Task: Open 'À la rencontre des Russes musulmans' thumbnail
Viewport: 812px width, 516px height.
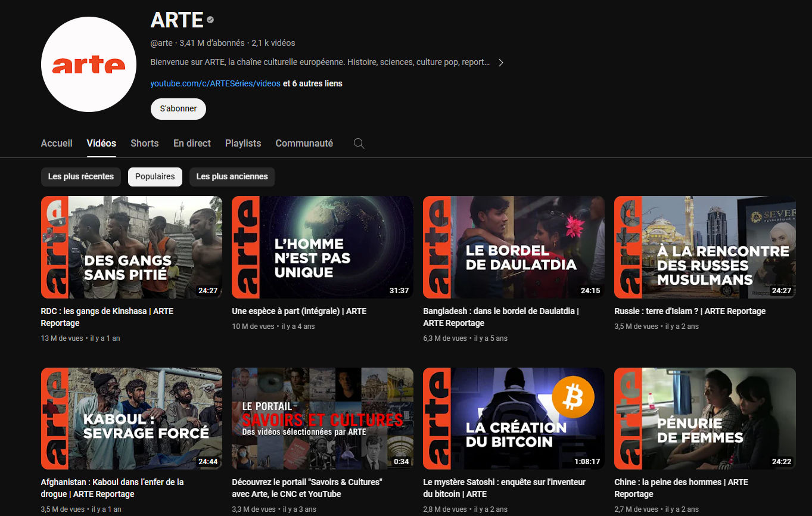Action: click(705, 247)
